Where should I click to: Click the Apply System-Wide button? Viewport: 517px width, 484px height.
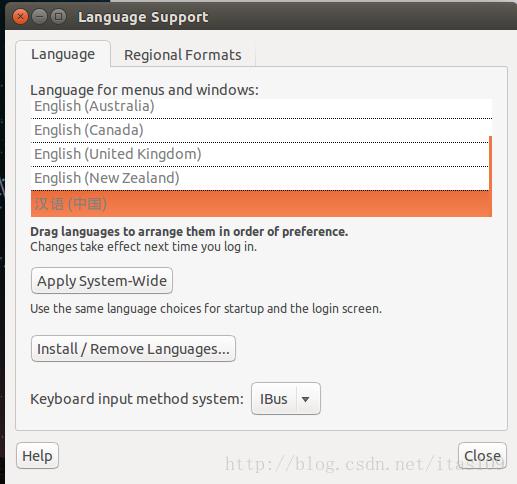point(102,281)
